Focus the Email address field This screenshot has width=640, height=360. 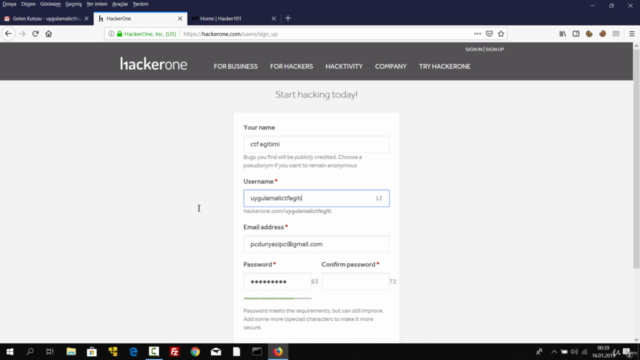coord(316,244)
